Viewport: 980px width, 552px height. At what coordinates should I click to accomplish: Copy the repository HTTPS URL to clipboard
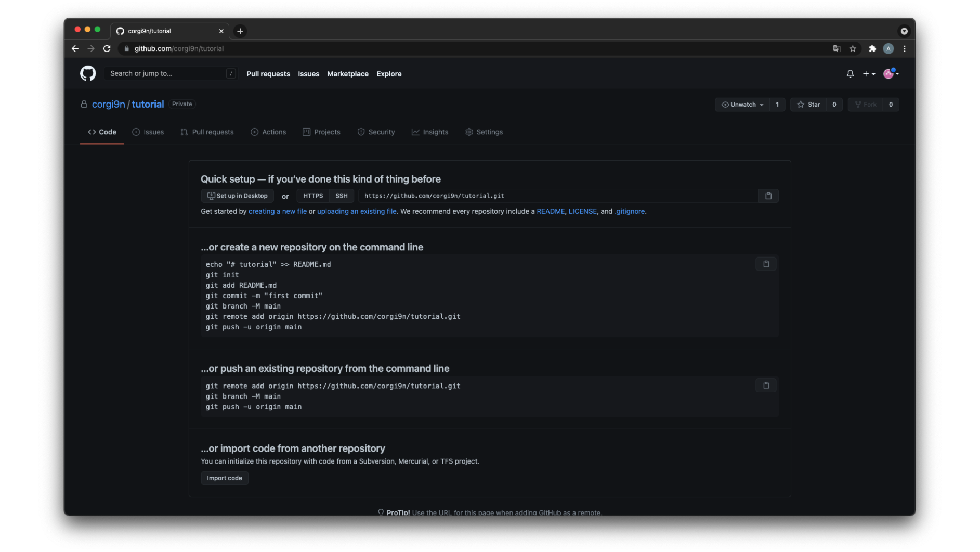(x=768, y=196)
